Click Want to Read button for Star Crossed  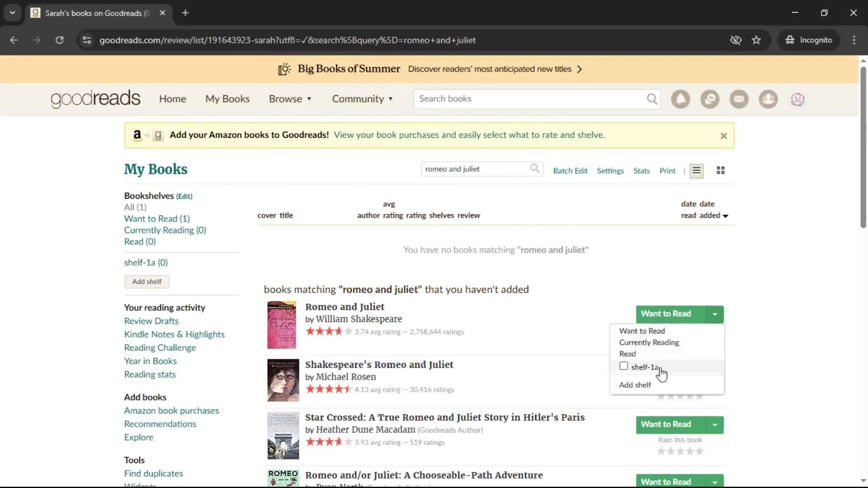pyautogui.click(x=671, y=425)
